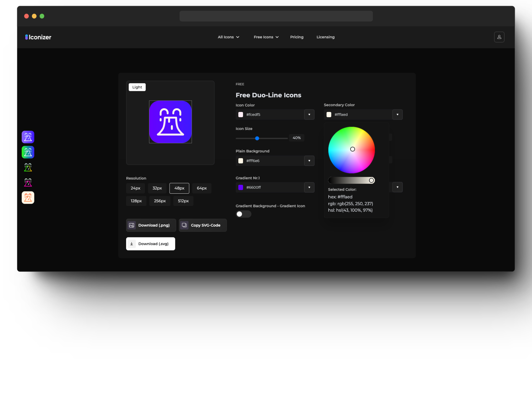
Task: Open the Icon Color dropdown
Action: click(x=309, y=114)
